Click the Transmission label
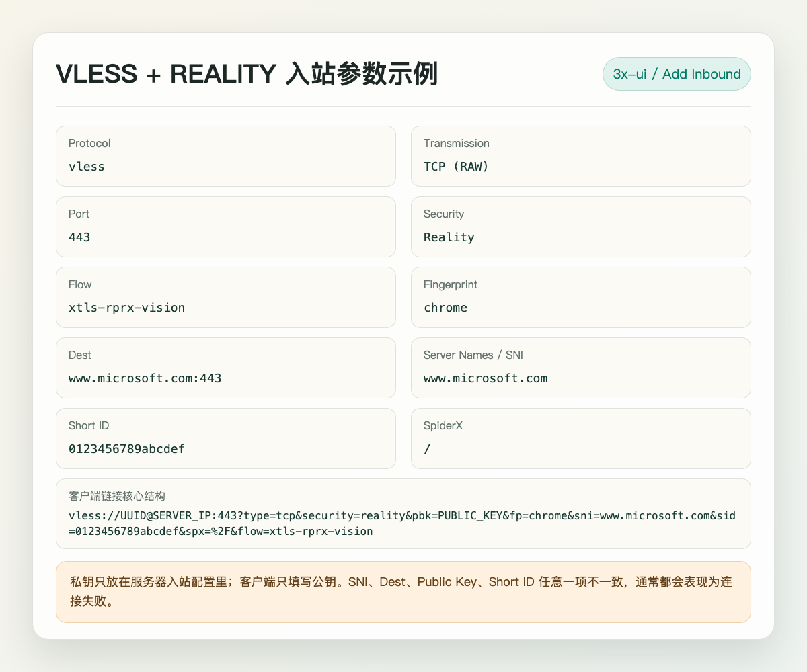Image resolution: width=807 pixels, height=672 pixels. [457, 143]
